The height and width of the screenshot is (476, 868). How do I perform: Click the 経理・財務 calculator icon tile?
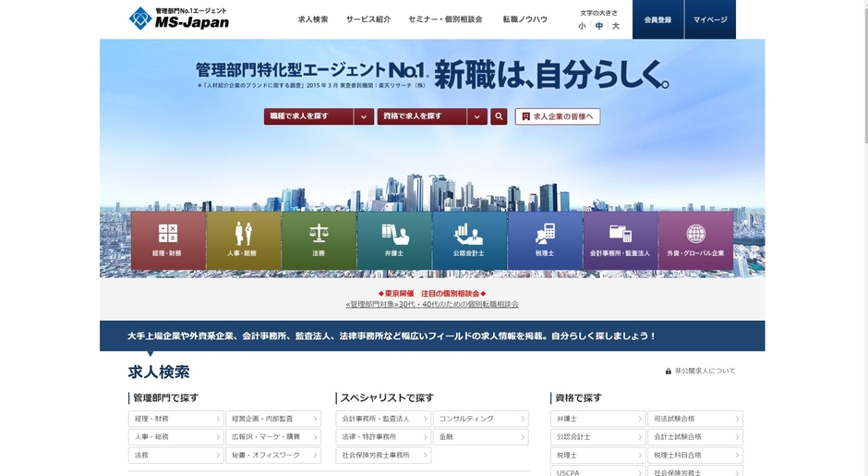167,239
